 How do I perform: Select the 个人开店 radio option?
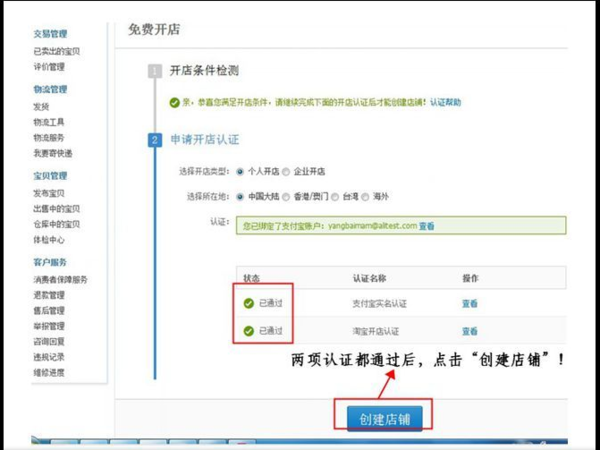tap(240, 172)
